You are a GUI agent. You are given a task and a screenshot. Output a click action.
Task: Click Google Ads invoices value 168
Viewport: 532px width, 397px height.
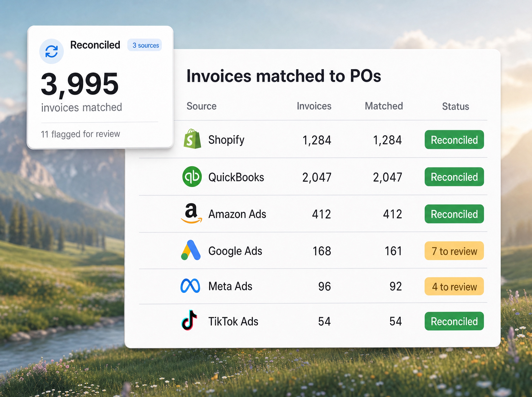click(322, 251)
